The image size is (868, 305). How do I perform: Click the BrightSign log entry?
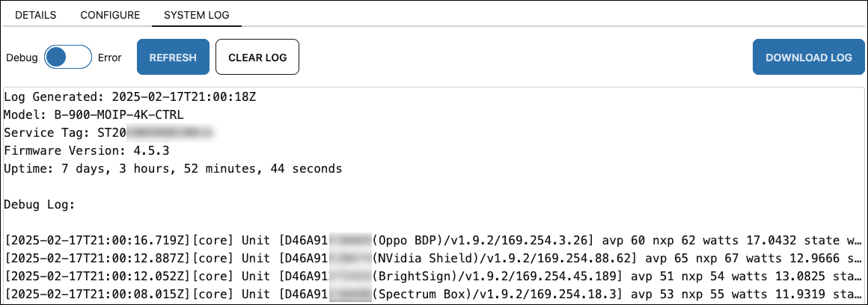434,276
